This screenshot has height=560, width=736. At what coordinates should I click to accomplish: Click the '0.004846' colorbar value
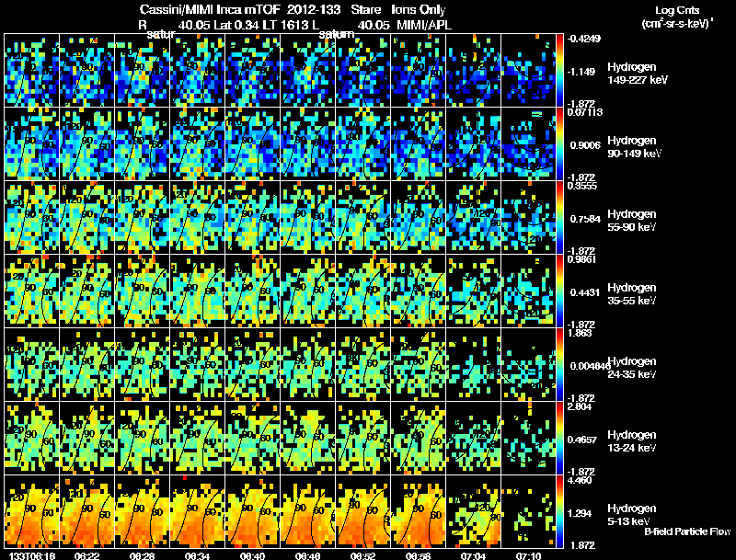(x=589, y=366)
